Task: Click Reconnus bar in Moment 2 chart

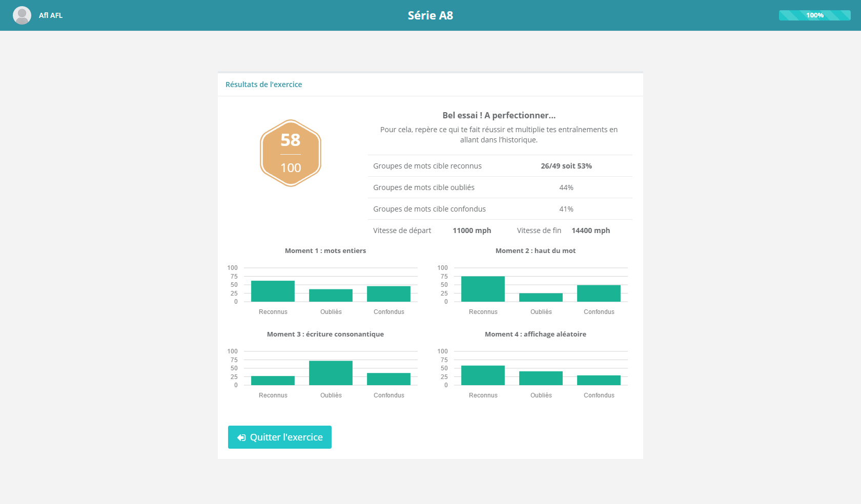Action: pyautogui.click(x=483, y=289)
